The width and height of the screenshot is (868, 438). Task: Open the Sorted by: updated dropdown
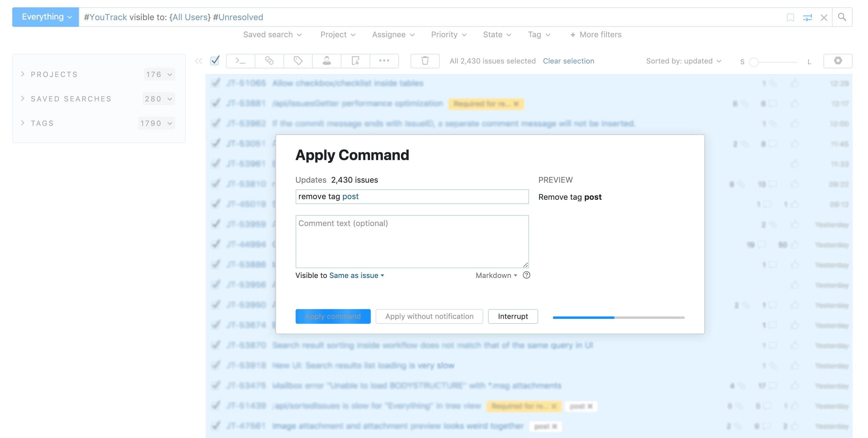tap(683, 60)
